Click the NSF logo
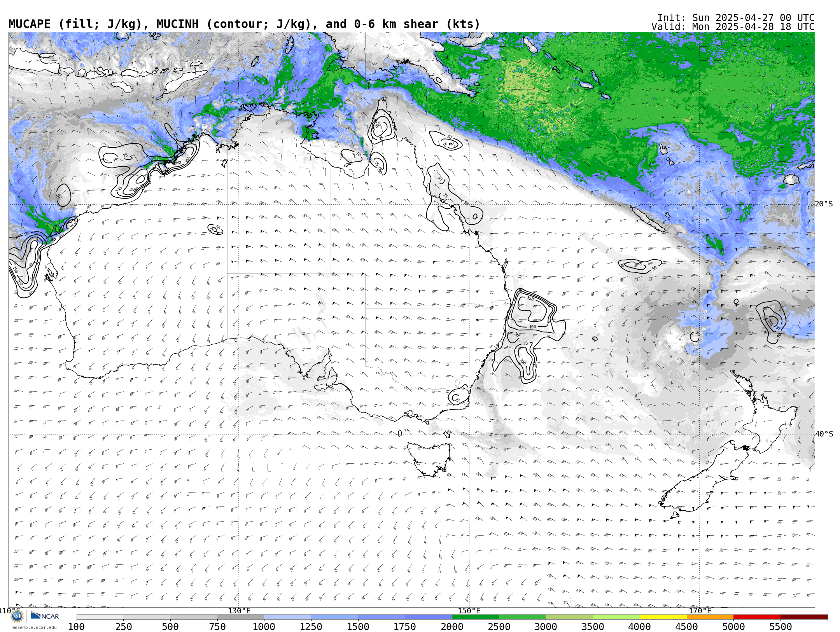The image size is (840, 632). (x=17, y=616)
